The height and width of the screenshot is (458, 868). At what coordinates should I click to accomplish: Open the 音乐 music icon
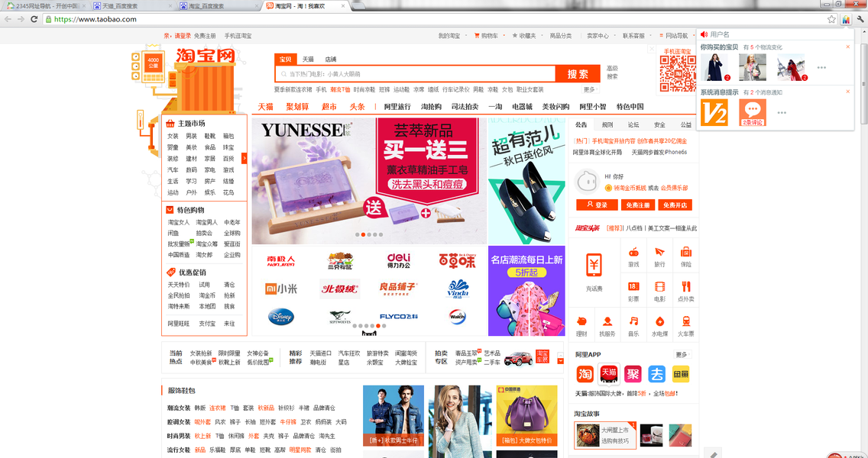pos(633,321)
